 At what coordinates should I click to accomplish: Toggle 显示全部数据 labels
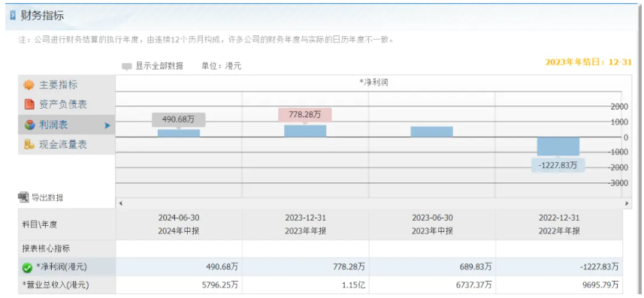pos(159,66)
